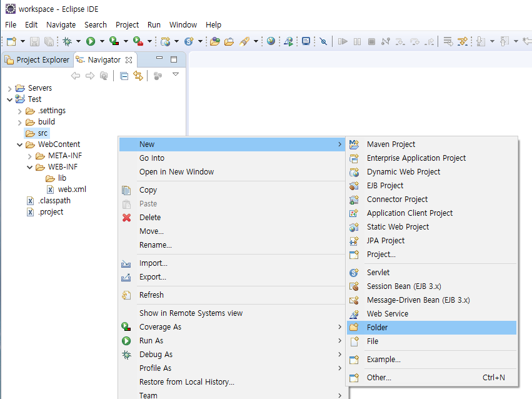Open the Run As submenu
This screenshot has height=399, width=532.
(x=232, y=341)
